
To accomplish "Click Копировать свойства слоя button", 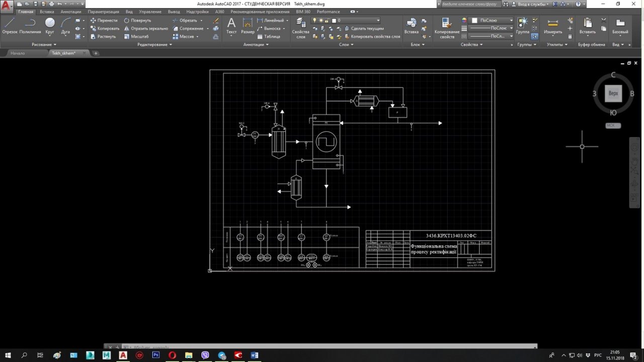I will point(375,37).
